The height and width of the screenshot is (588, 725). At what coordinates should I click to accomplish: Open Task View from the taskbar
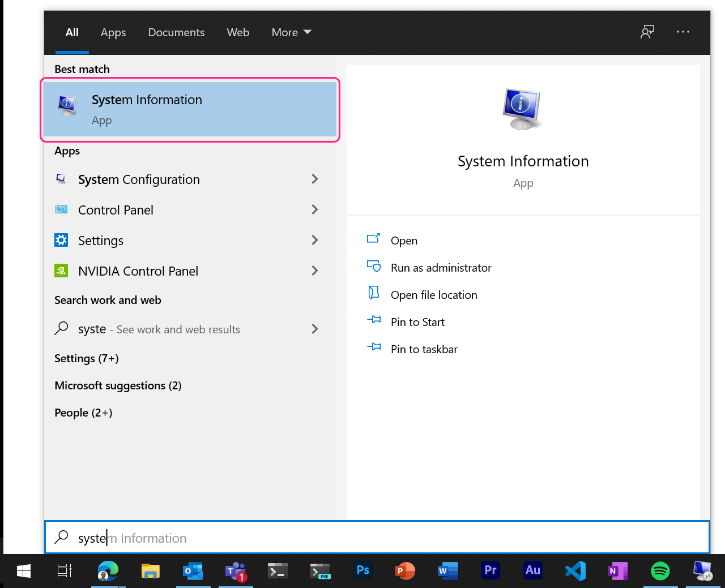click(x=64, y=571)
